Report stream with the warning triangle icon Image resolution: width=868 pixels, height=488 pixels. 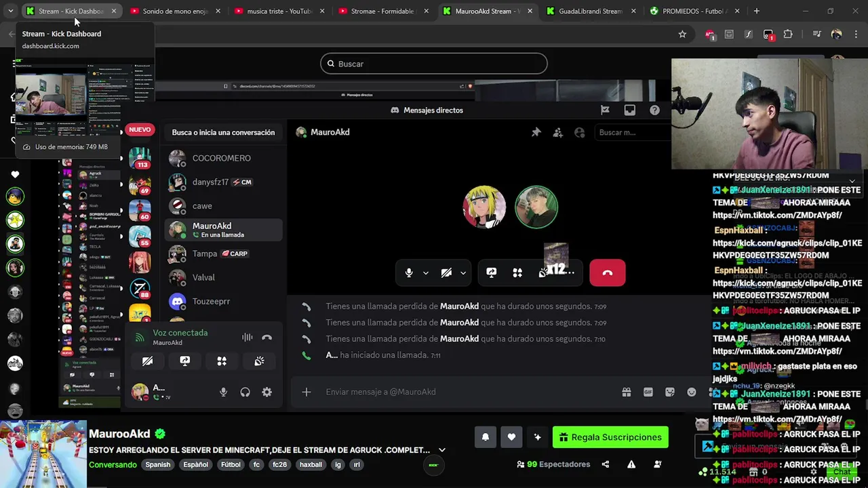click(631, 464)
